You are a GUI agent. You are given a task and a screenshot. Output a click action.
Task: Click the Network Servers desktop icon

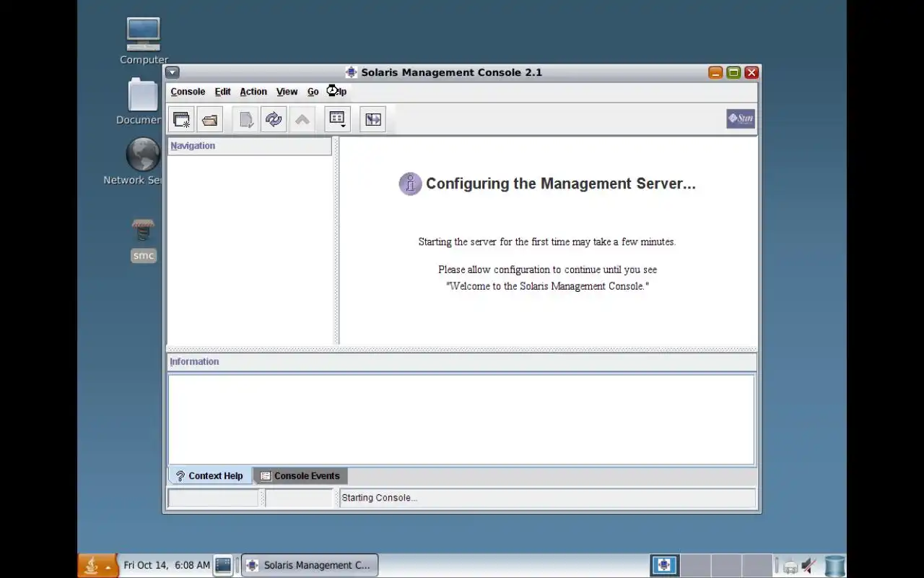[x=143, y=155]
